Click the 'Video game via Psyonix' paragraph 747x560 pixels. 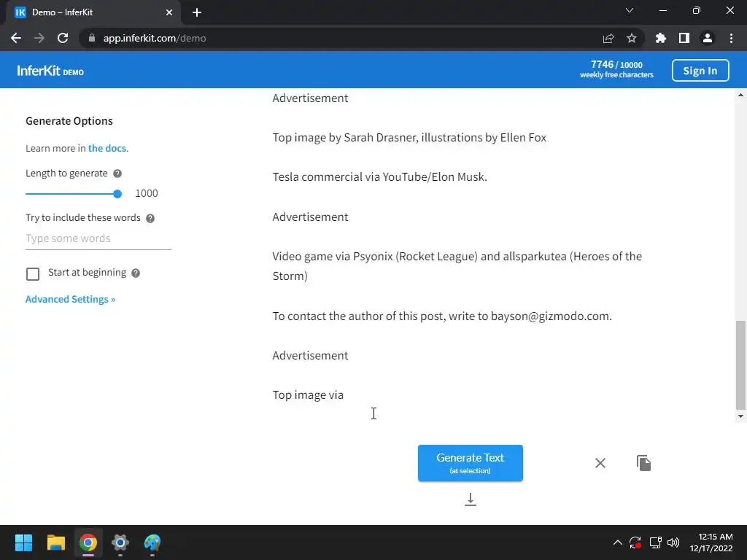click(x=457, y=266)
